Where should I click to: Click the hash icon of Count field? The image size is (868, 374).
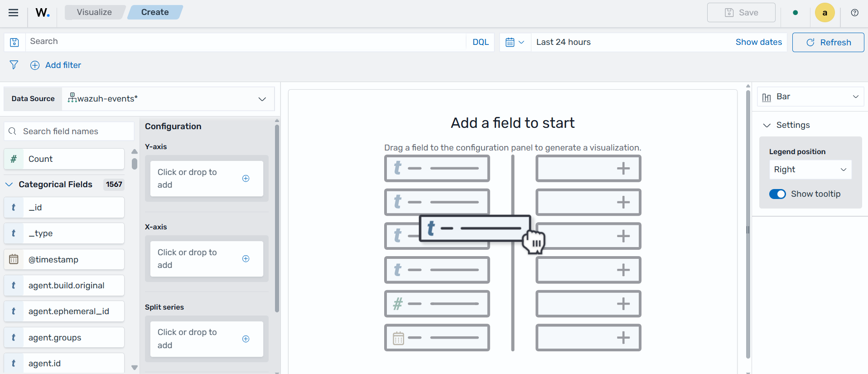(x=14, y=159)
